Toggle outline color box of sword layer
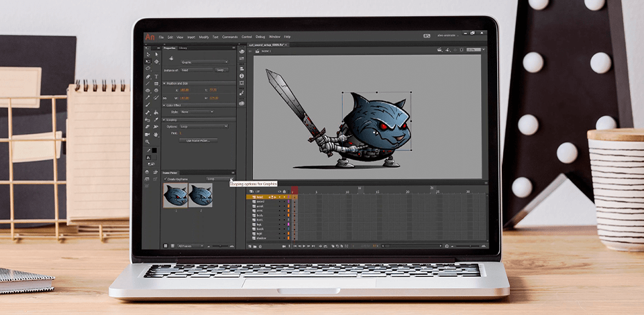 click(288, 201)
